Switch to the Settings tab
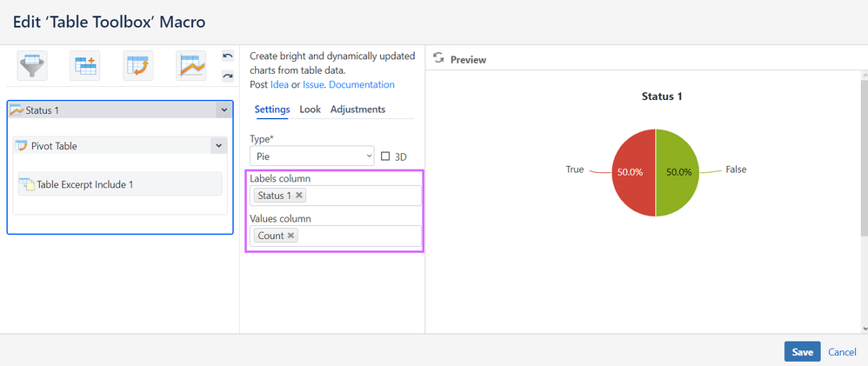Viewport: 868px width, 366px height. 272,109
